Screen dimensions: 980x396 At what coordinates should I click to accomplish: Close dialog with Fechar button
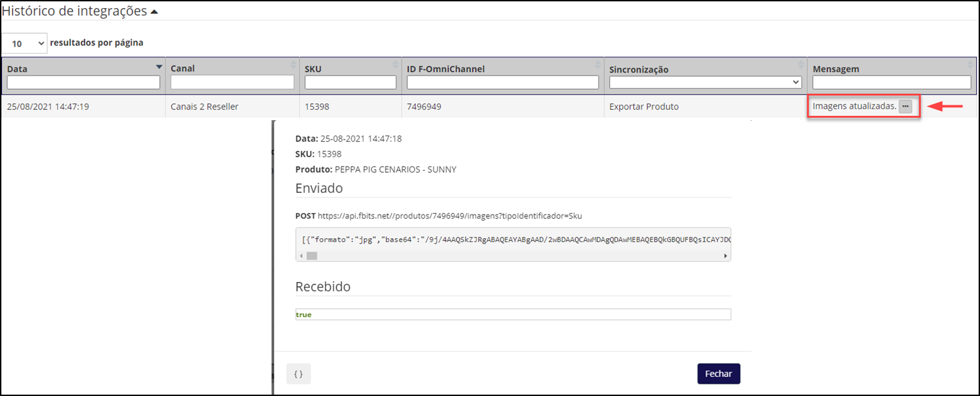point(718,374)
